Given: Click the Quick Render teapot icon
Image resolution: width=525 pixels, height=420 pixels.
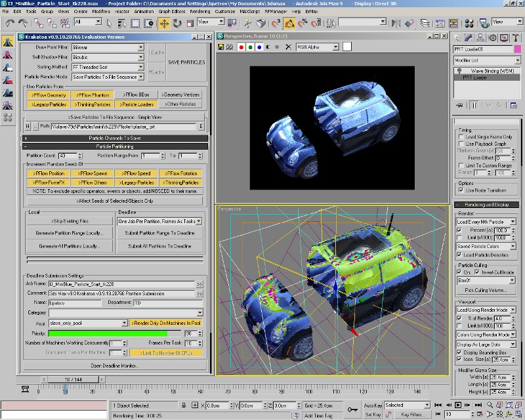Looking at the screenshot, I should coord(484,23).
